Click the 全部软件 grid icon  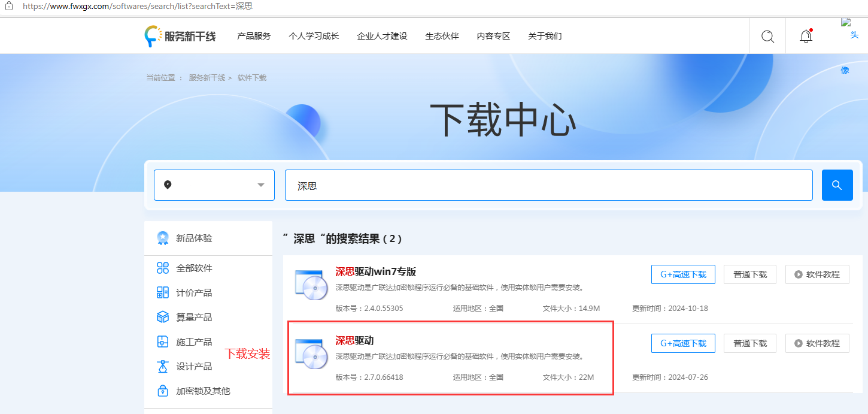162,268
